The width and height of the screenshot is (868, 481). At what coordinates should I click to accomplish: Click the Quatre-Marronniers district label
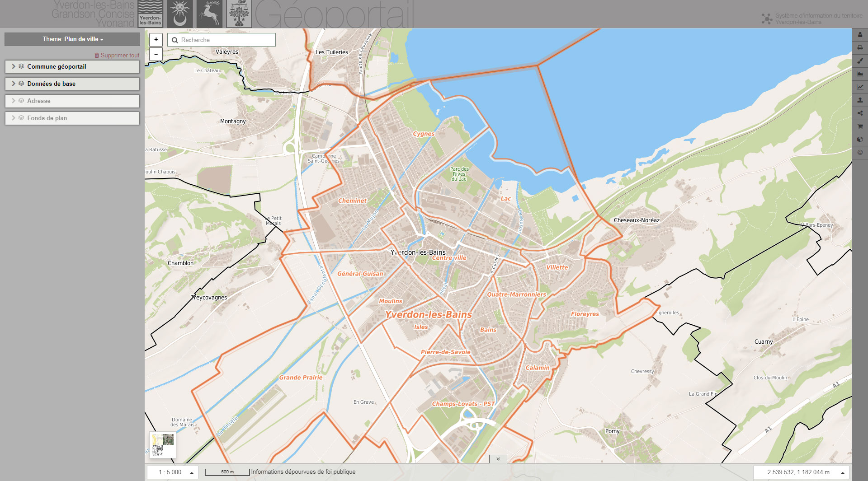point(516,294)
